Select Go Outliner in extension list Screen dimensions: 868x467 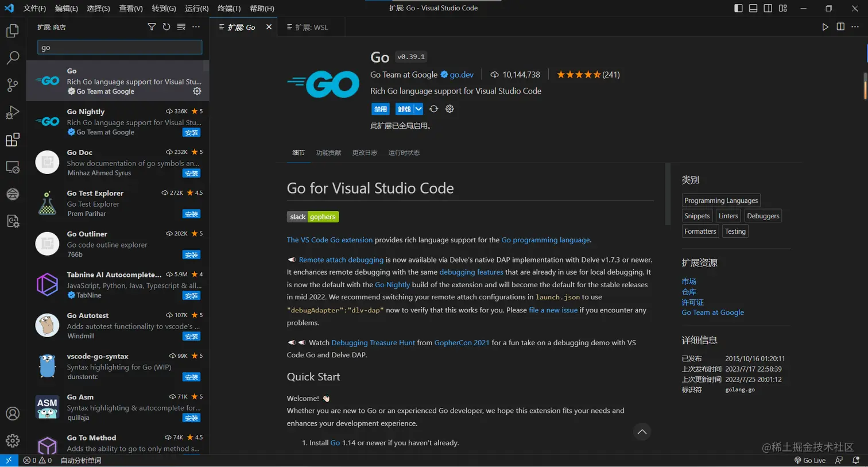tap(118, 244)
